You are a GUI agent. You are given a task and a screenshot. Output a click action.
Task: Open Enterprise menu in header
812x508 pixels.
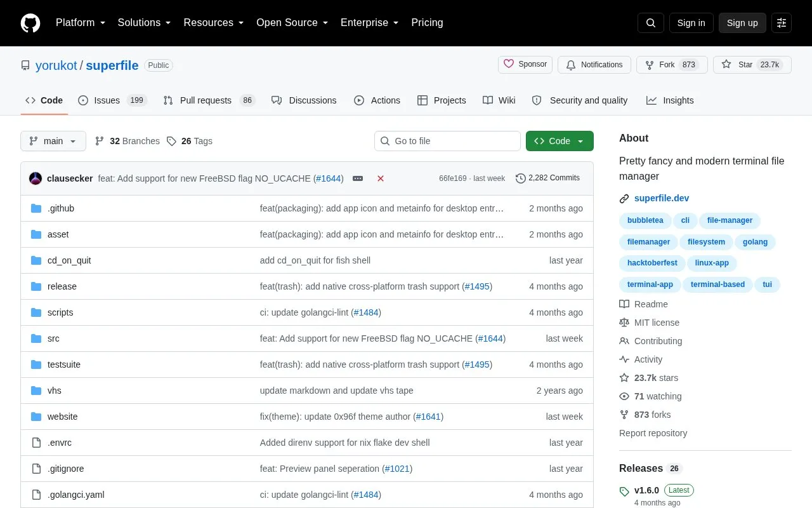(x=370, y=23)
